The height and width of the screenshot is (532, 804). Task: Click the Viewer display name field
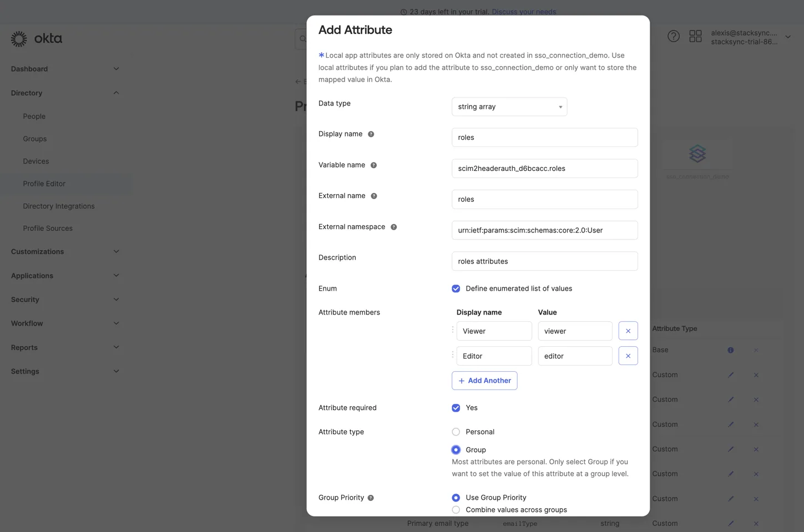coord(494,331)
